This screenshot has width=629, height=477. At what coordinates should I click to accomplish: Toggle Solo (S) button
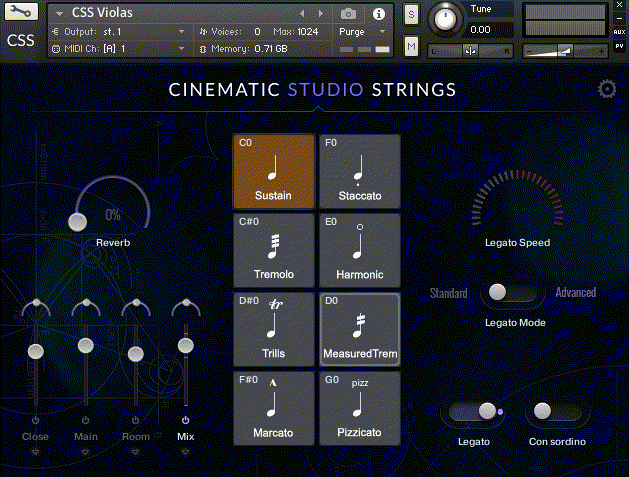(411, 15)
